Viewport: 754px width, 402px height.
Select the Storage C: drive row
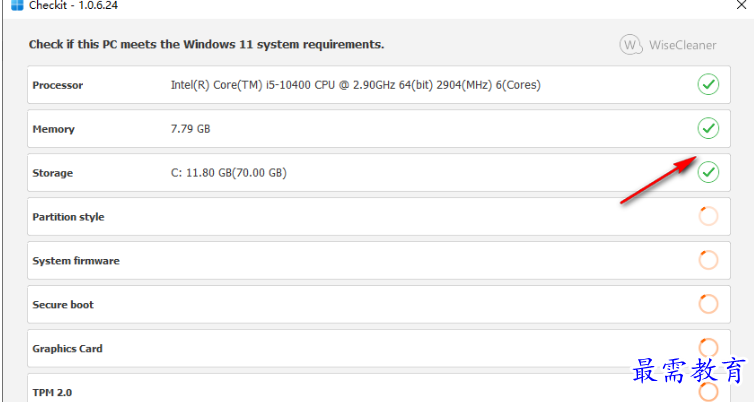tap(379, 173)
